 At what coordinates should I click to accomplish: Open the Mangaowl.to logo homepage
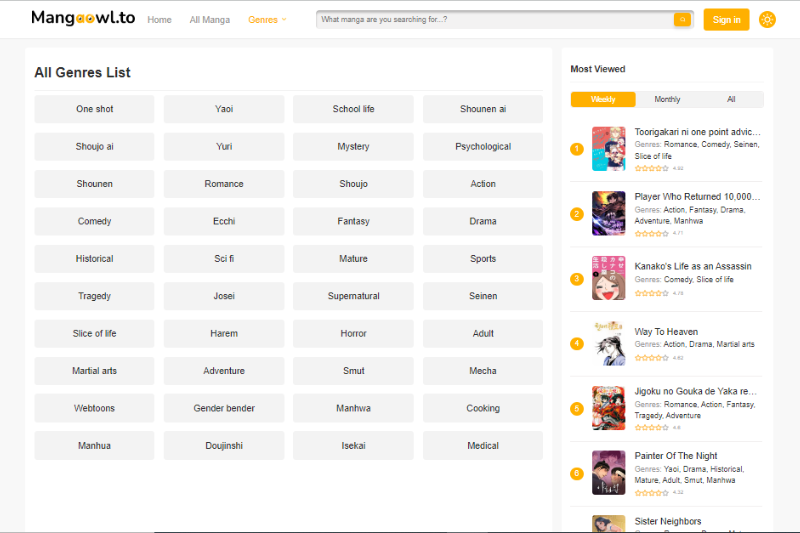click(83, 18)
